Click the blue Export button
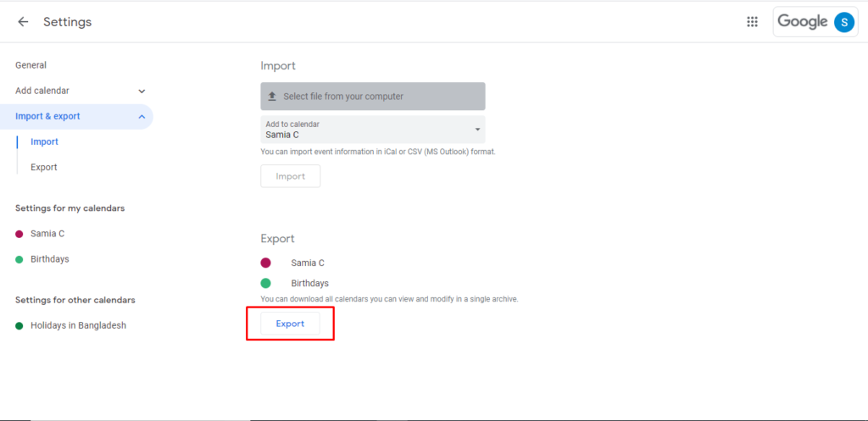The width and height of the screenshot is (868, 421). coord(290,324)
